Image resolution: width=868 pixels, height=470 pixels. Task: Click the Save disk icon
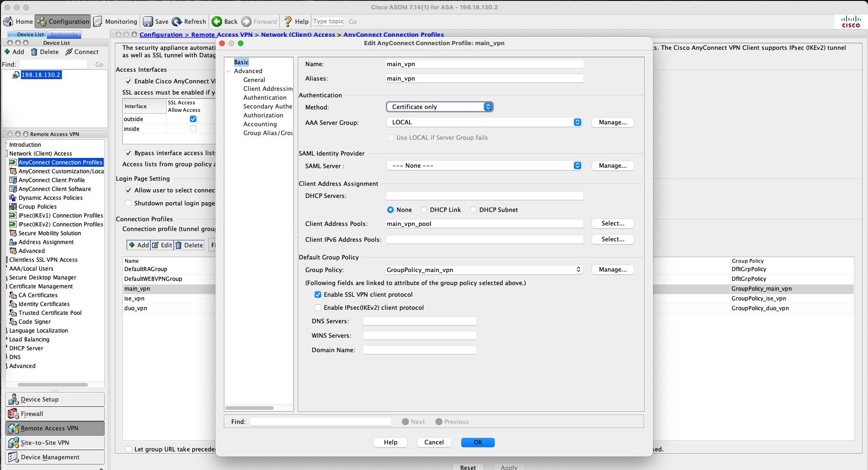click(x=148, y=21)
